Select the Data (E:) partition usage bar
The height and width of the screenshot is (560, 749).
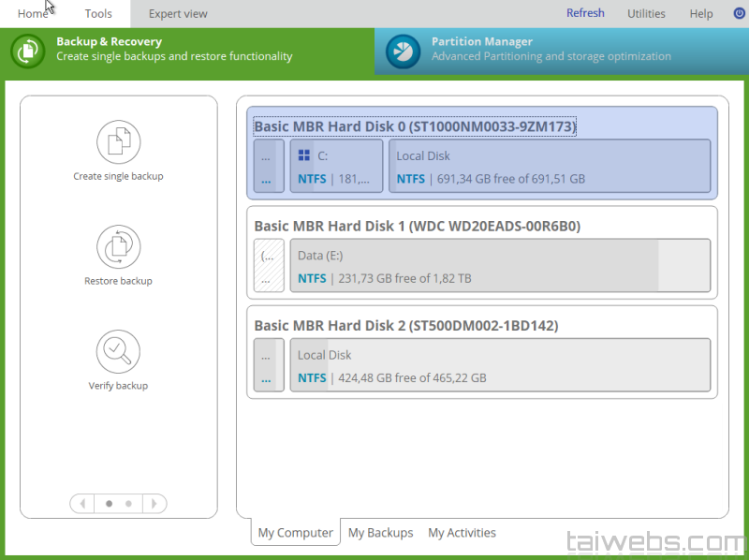[500, 266]
